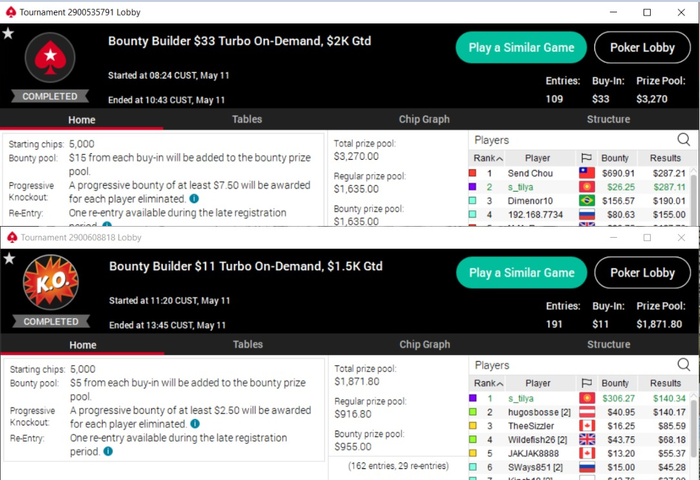Click favorite star in $33 tournament lobby
The width and height of the screenshot is (700, 480).
[8, 33]
